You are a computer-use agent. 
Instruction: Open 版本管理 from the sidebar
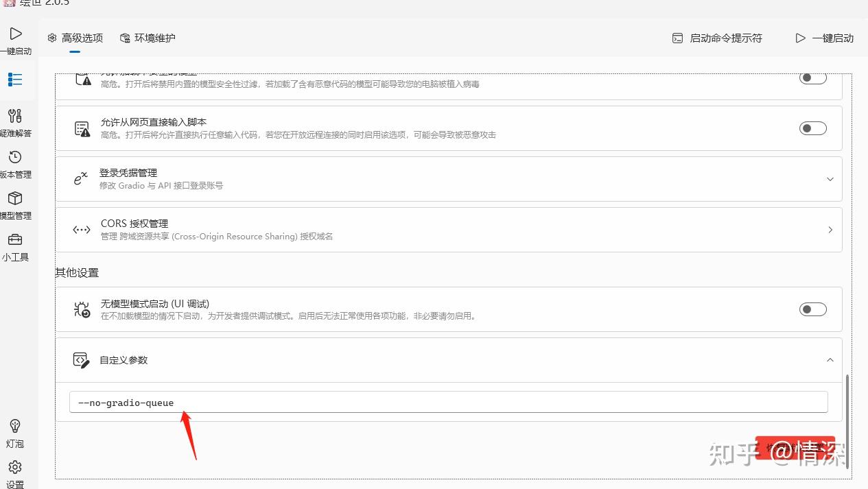point(15,163)
